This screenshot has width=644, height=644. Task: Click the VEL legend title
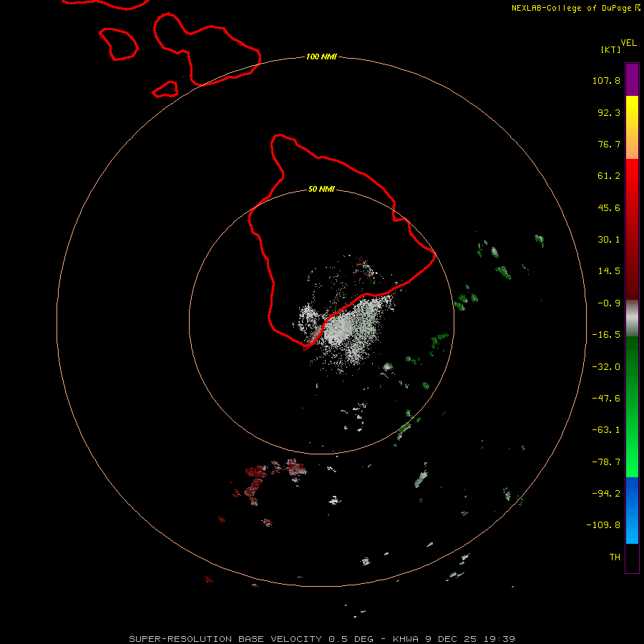tap(629, 43)
